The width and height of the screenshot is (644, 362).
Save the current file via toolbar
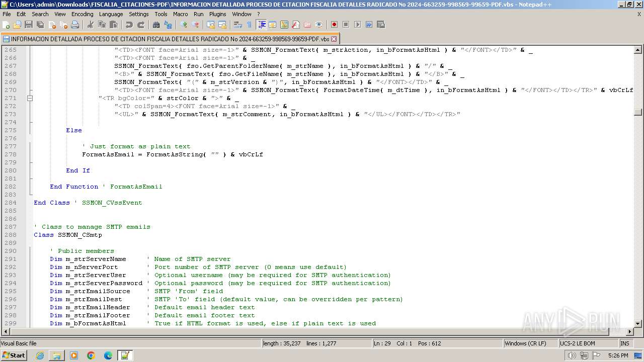[x=29, y=25]
